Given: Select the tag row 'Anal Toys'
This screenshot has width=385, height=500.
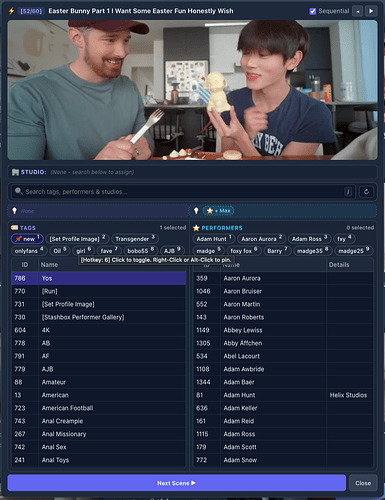Looking at the screenshot, I should pos(99,460).
